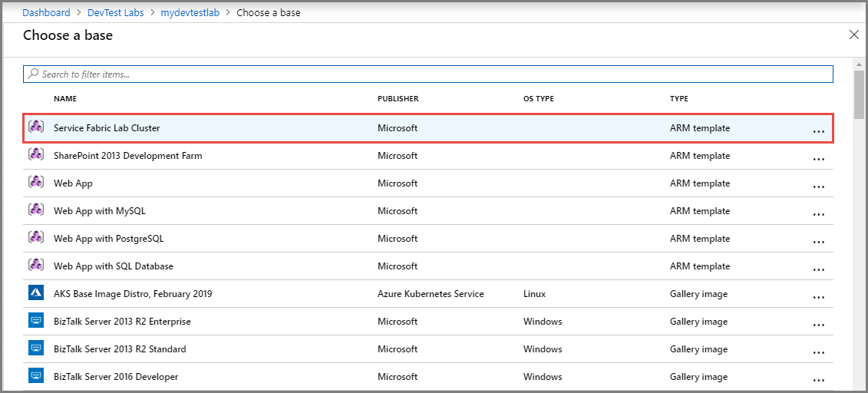Click Gallery image in BizTalk 2013 R2 Standard row

pos(698,349)
